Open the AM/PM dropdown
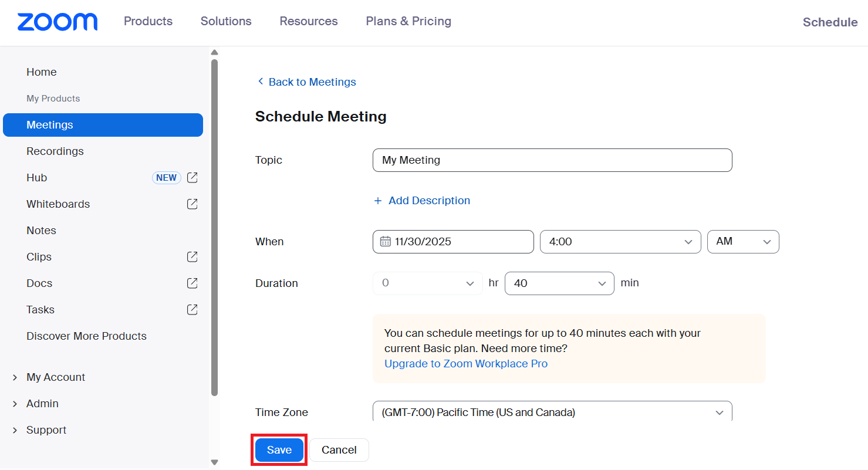This screenshot has height=470, width=868. pyautogui.click(x=743, y=242)
